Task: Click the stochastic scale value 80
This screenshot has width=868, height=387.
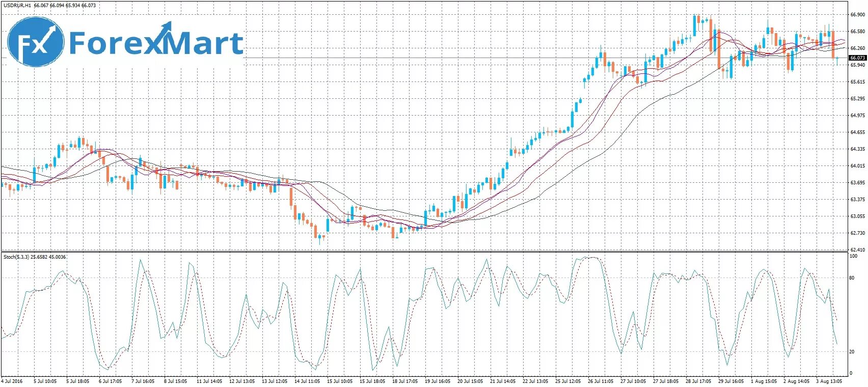Action: coord(852,278)
